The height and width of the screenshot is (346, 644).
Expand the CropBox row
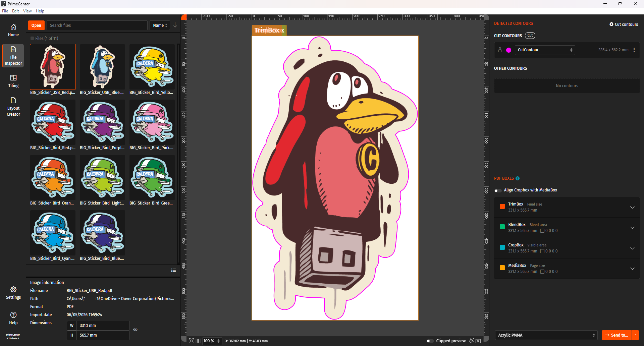click(x=632, y=248)
